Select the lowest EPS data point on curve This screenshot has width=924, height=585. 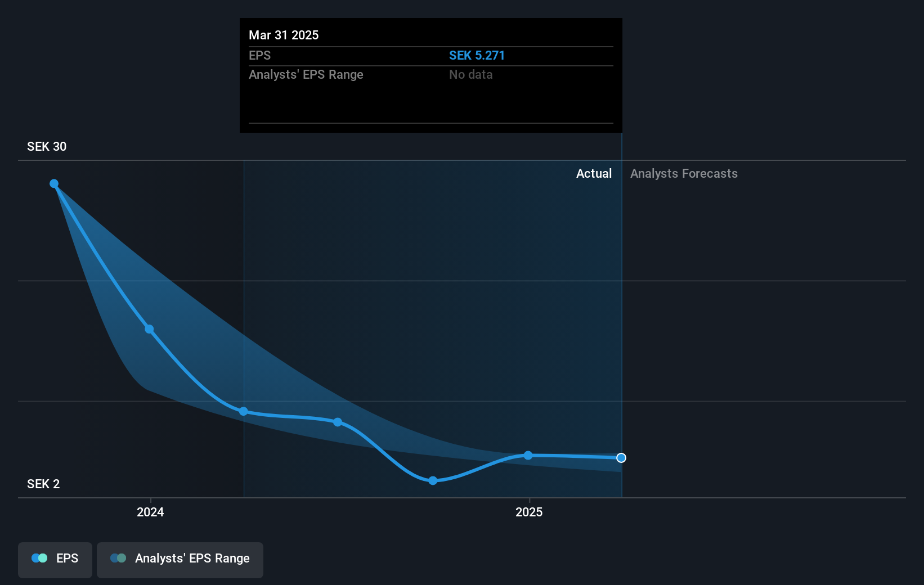pyautogui.click(x=433, y=480)
